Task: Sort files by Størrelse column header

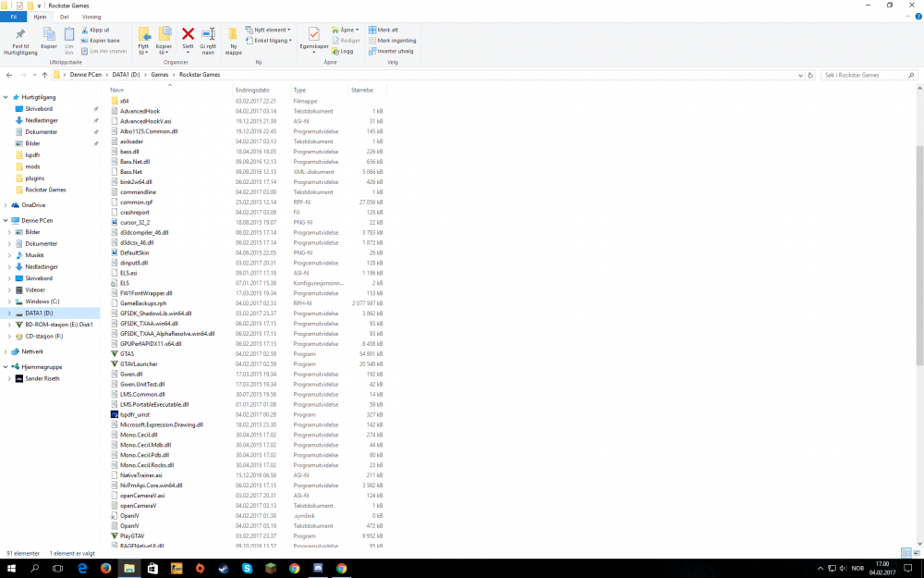Action: tap(362, 91)
